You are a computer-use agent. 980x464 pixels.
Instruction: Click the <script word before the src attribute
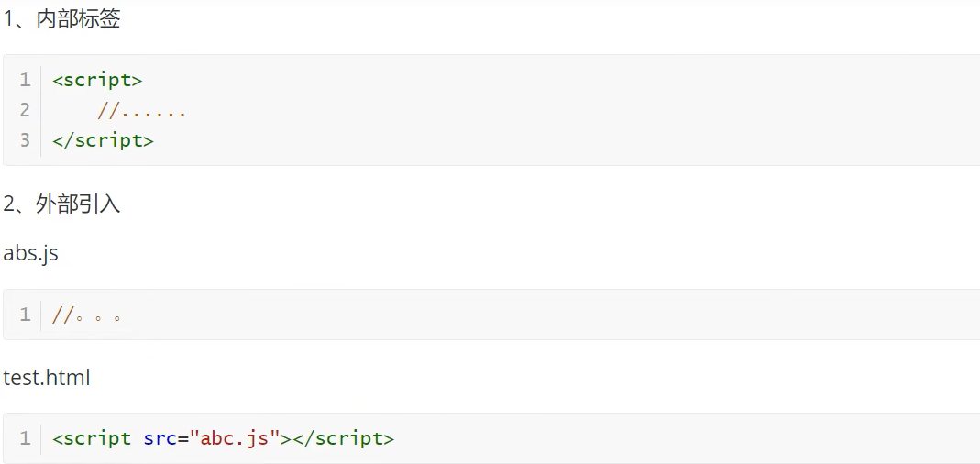[x=92, y=438]
